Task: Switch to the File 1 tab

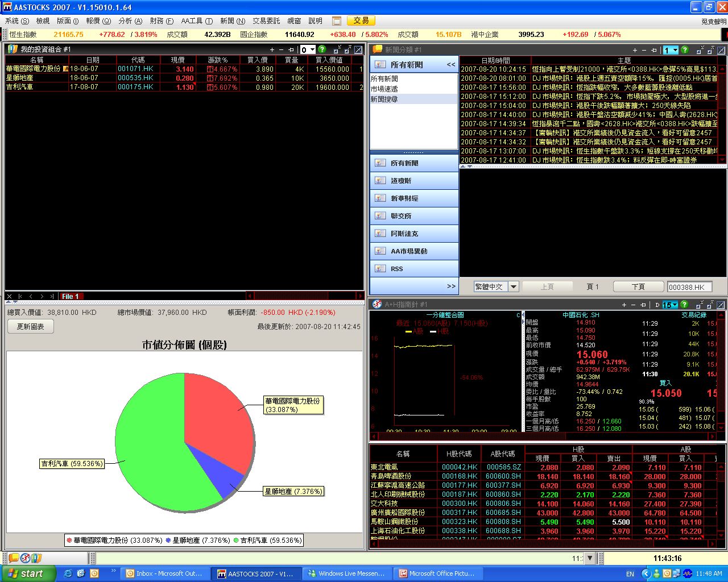Action: pyautogui.click(x=71, y=296)
